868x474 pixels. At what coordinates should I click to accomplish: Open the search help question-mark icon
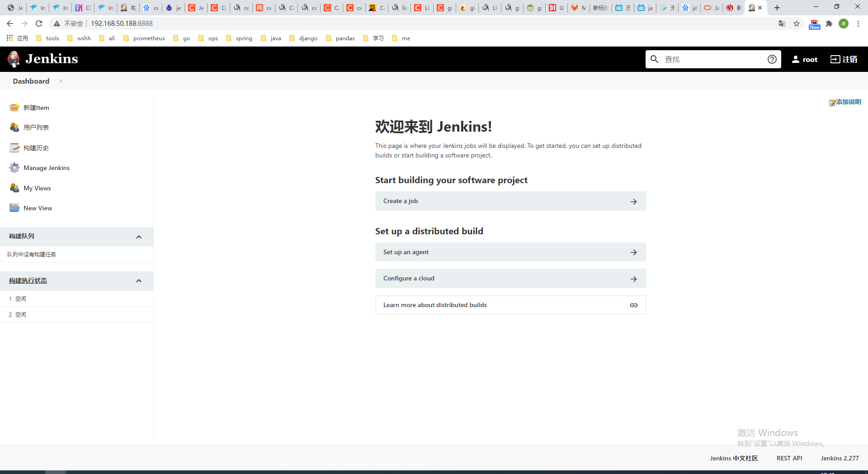coord(772,59)
